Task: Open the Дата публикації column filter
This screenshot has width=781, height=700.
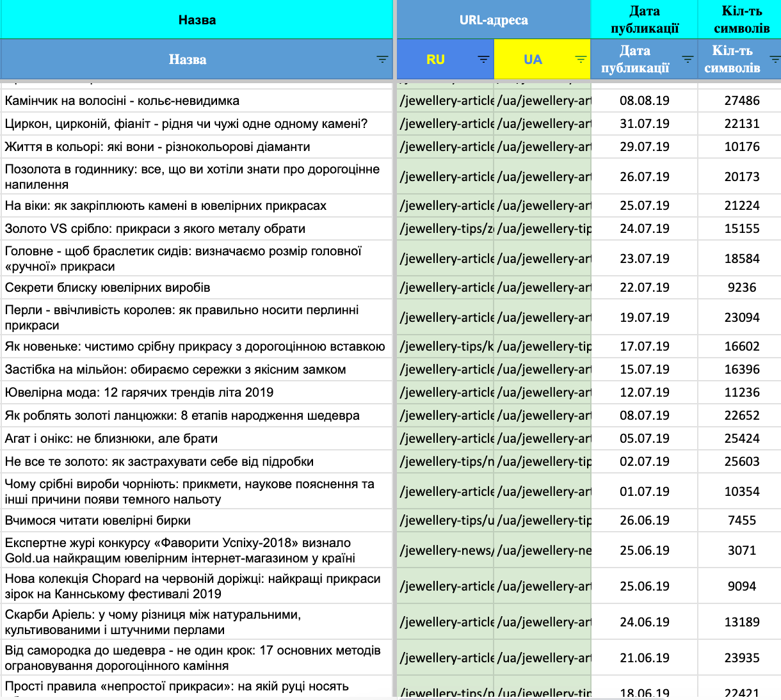Action: pos(688,60)
